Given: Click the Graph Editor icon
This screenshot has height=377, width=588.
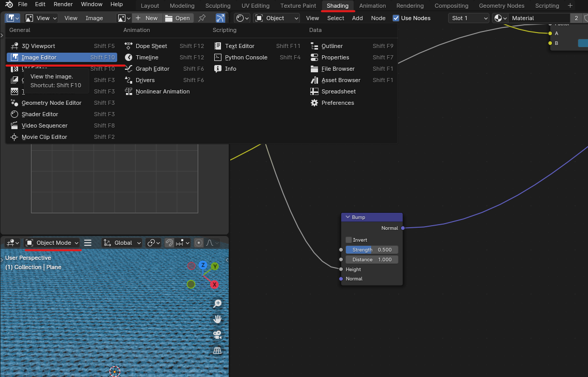Looking at the screenshot, I should pos(128,69).
